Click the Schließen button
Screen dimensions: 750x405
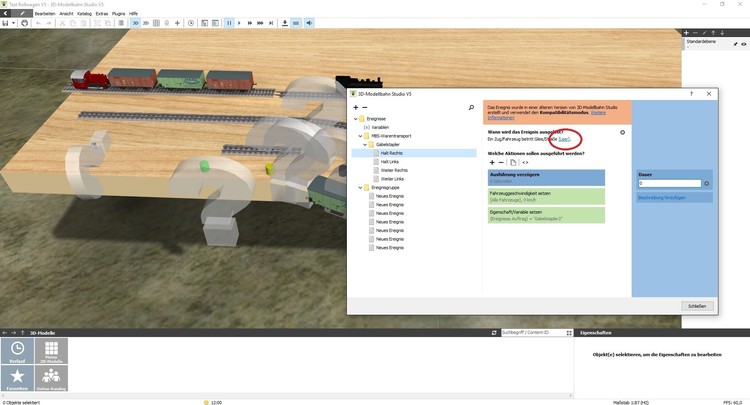coord(697,306)
